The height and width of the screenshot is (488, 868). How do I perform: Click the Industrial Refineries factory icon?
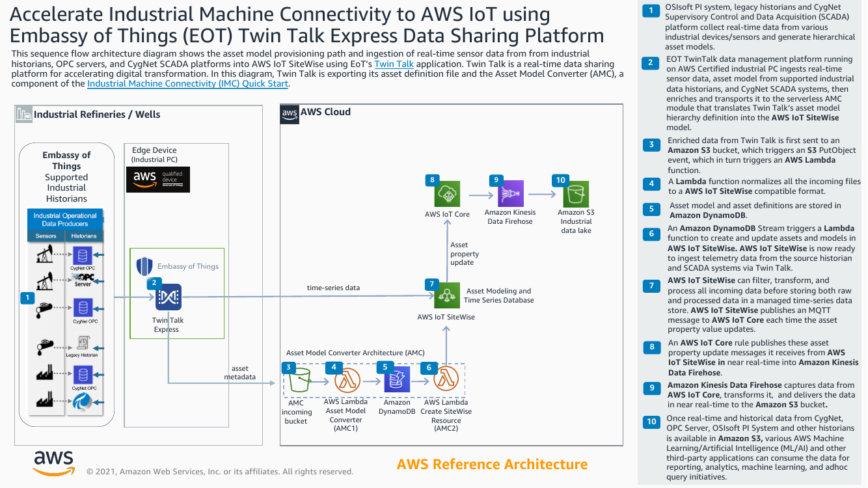point(24,115)
